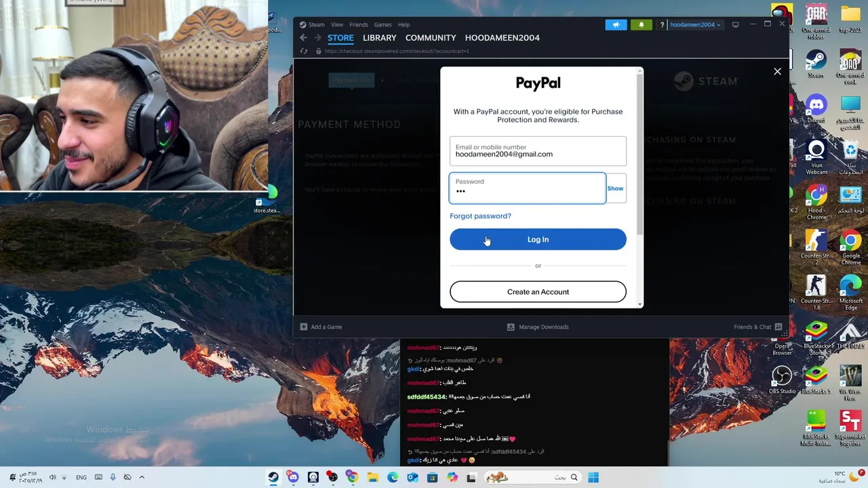Open OBS Studio desktop shortcut
Image resolution: width=868 pixels, height=488 pixels.
click(782, 380)
